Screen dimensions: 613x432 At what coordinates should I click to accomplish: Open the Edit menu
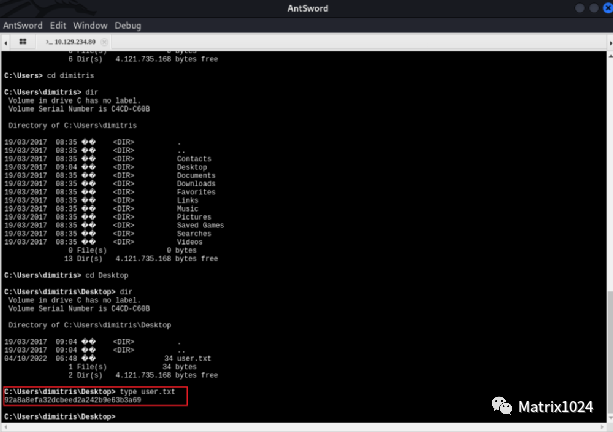pyautogui.click(x=58, y=26)
